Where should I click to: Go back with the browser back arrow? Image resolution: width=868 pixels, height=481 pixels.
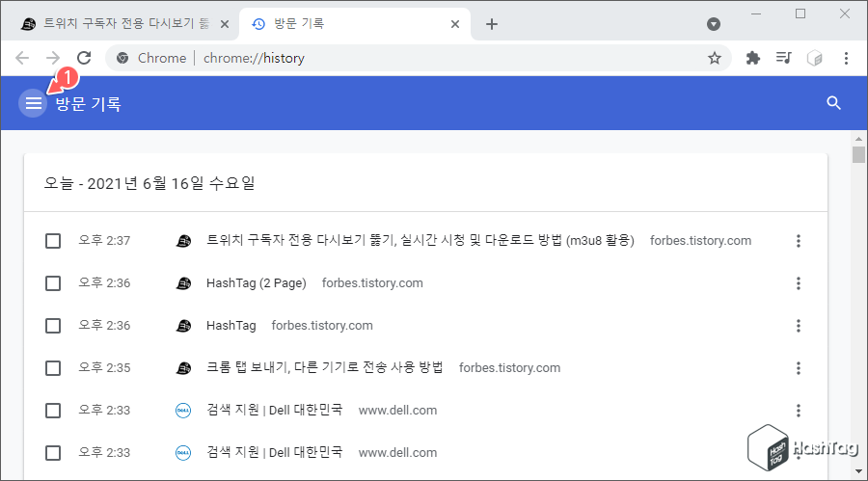point(22,58)
